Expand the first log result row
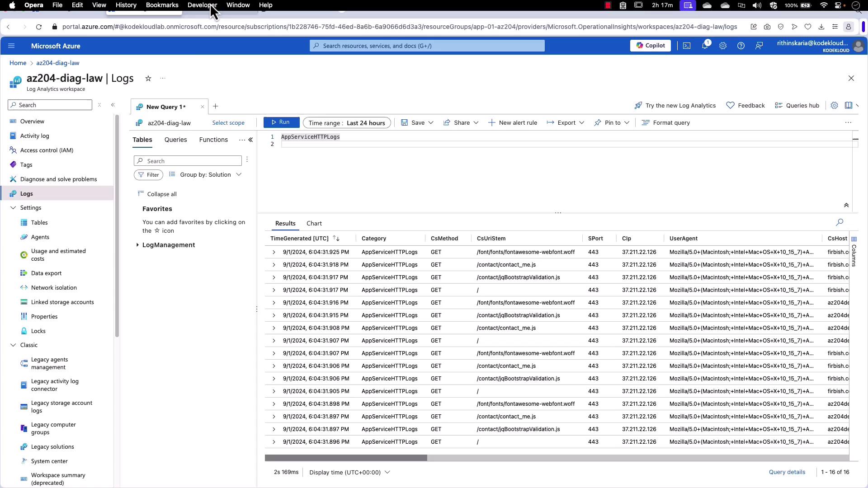 point(274,252)
